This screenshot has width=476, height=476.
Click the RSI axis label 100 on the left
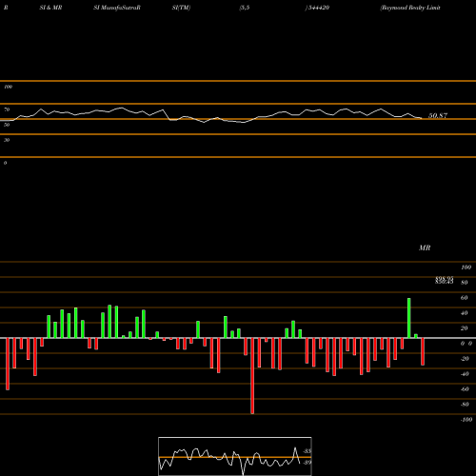pyautogui.click(x=8, y=87)
